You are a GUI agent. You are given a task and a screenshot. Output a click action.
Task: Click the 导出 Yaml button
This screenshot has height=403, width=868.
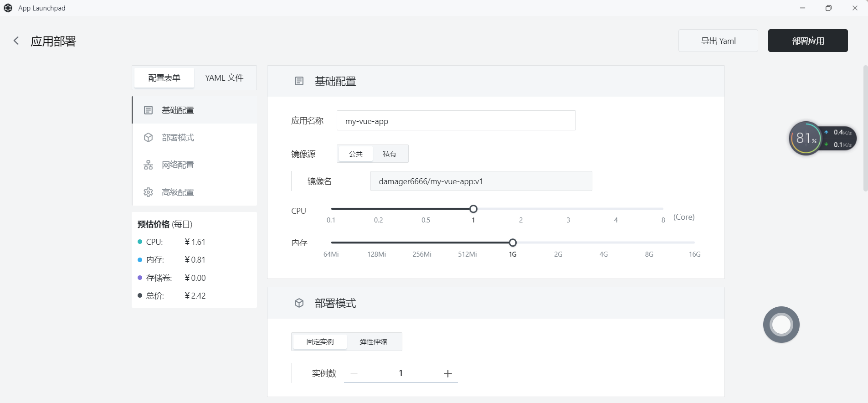(x=718, y=41)
